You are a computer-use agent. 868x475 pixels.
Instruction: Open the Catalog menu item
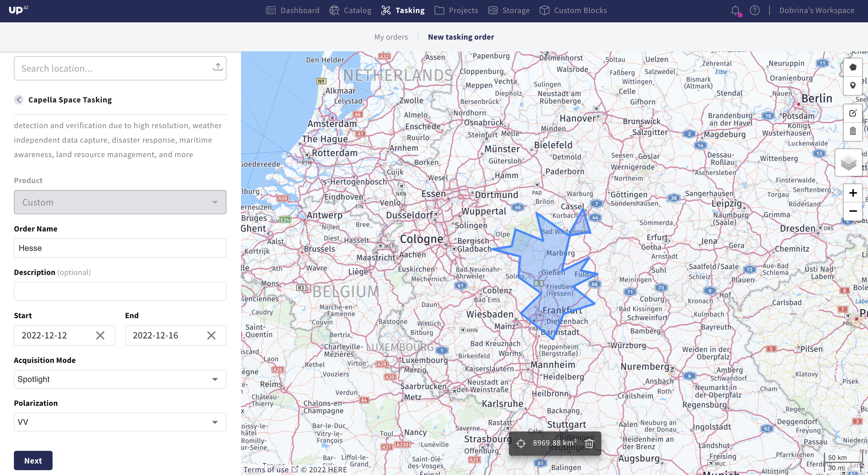(350, 11)
